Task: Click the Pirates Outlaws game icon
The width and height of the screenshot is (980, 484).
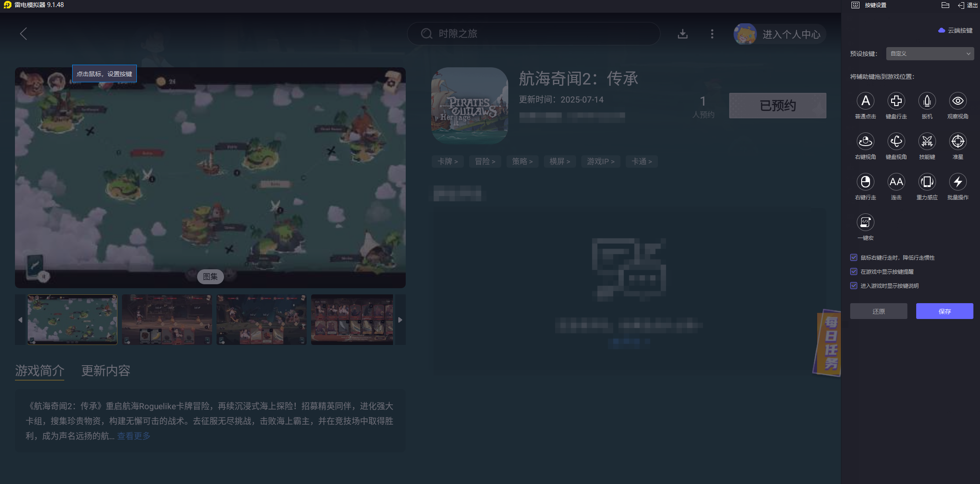Action: [x=470, y=106]
